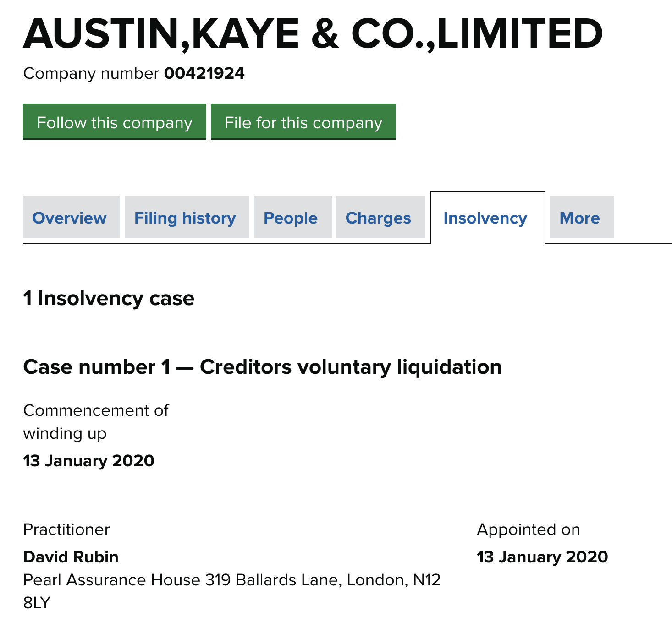Click the Insolvency tab
Viewport: 672px width, 644px height.
pyautogui.click(x=485, y=218)
